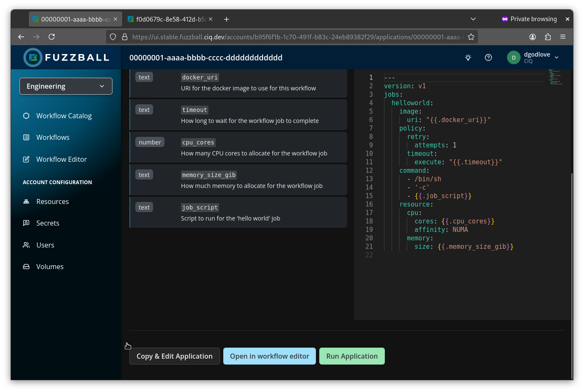Screen dimensions: 584x392
Task: Open the Secrets section icon
Action: click(x=26, y=223)
